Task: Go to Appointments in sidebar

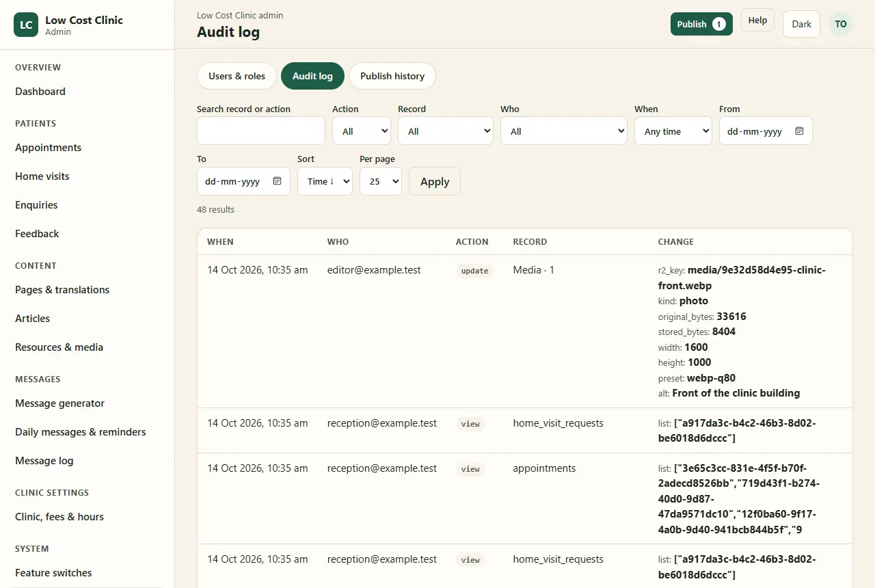Action: click(87, 148)
